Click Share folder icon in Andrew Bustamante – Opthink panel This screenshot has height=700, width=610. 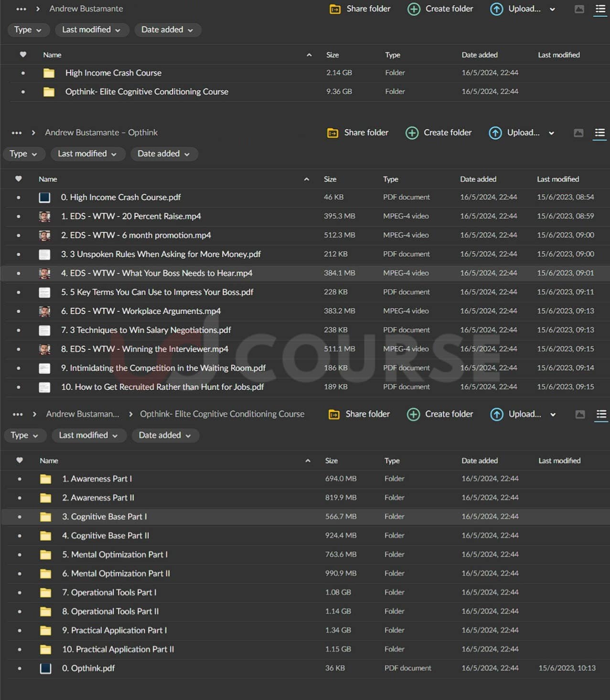coord(332,133)
